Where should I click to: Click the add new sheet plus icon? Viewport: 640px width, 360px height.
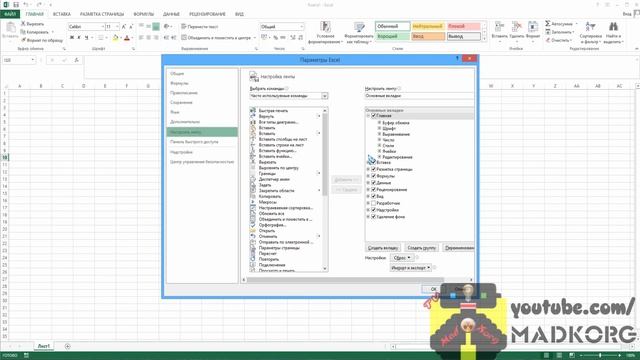click(67, 346)
